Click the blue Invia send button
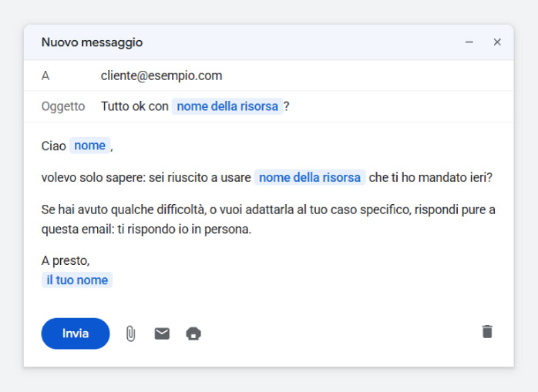The width and height of the screenshot is (538, 392). click(76, 333)
